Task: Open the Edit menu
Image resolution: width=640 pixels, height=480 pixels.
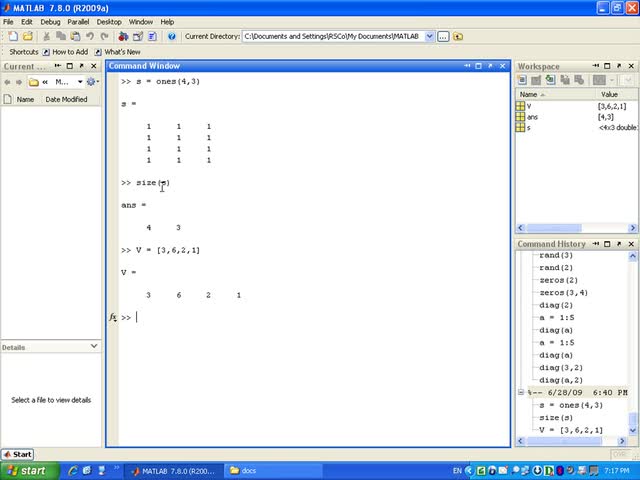Action: [27, 22]
